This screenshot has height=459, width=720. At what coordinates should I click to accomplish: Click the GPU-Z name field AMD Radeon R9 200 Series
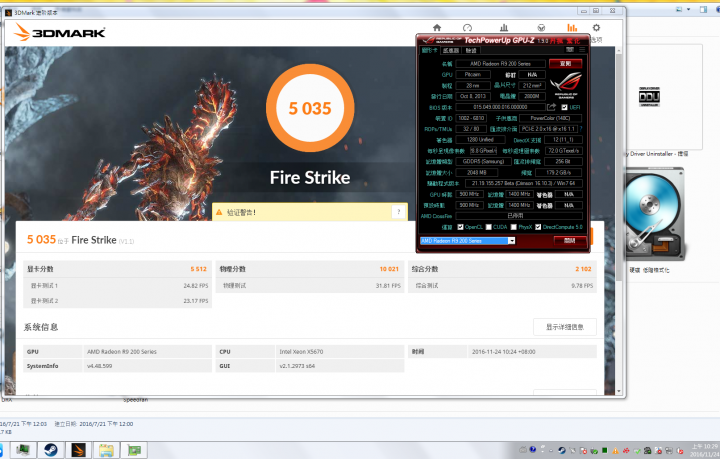500,64
